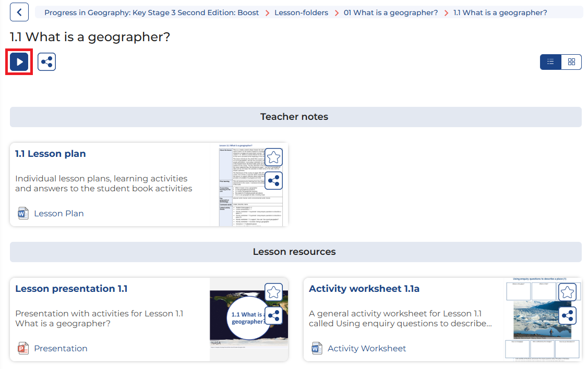This screenshot has width=588, height=369.
Task: Go to Lesson-folders breadcrumb
Action: (301, 13)
